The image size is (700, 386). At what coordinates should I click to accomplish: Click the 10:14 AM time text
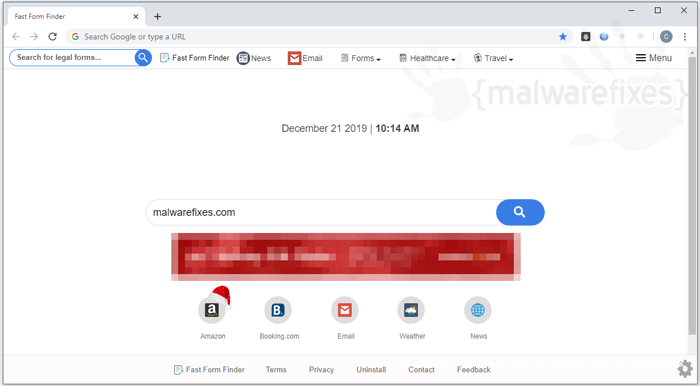397,129
